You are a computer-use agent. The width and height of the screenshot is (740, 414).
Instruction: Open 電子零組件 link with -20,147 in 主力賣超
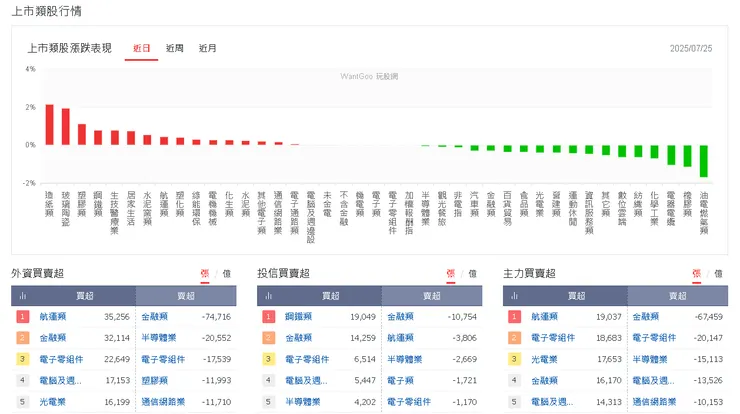point(655,338)
